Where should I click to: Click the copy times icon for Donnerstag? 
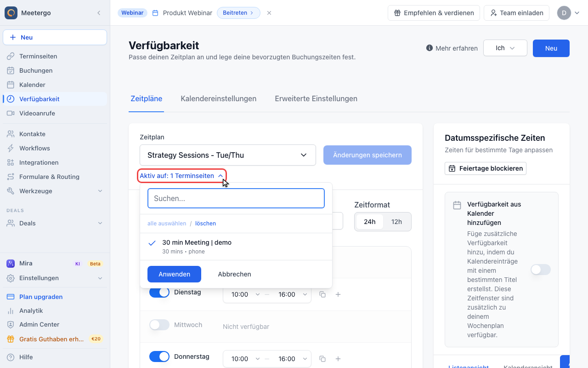coord(322,359)
